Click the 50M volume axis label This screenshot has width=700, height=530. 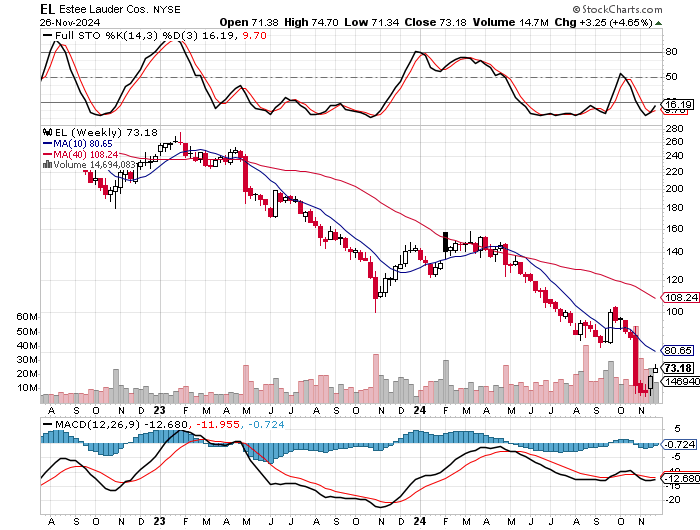[27, 331]
